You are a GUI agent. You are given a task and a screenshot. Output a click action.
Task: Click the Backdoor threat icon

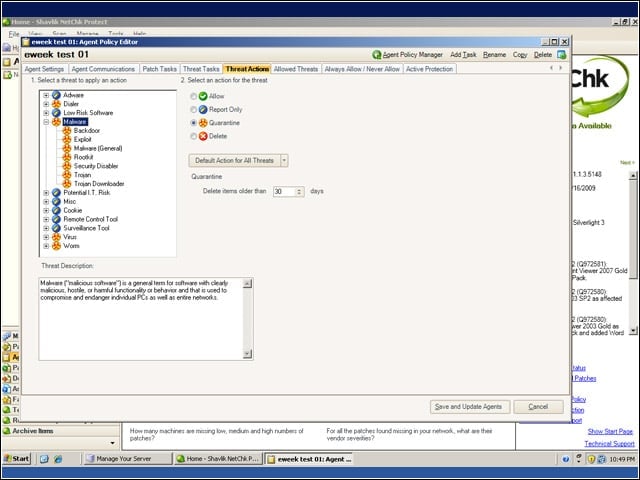pos(67,131)
